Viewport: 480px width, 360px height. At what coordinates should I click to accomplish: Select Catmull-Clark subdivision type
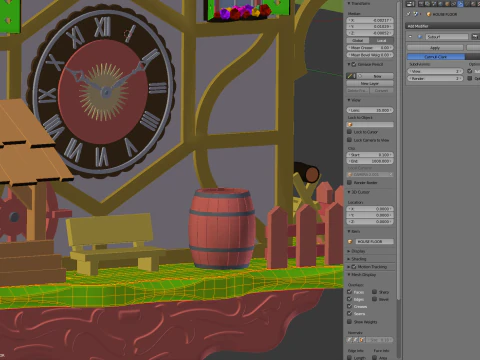click(436, 57)
